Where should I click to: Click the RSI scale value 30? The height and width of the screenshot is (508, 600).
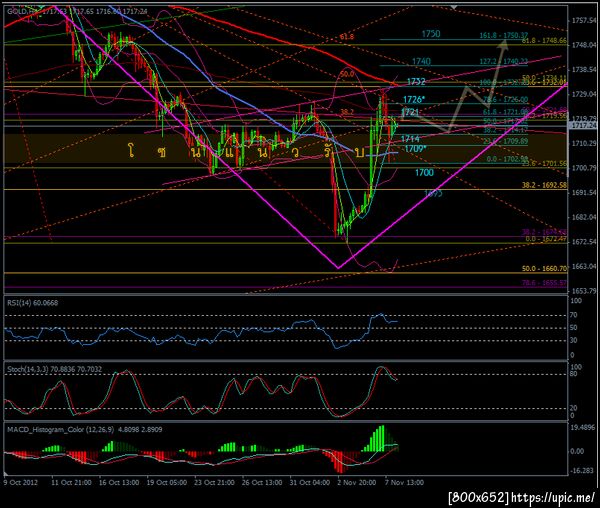click(x=574, y=340)
